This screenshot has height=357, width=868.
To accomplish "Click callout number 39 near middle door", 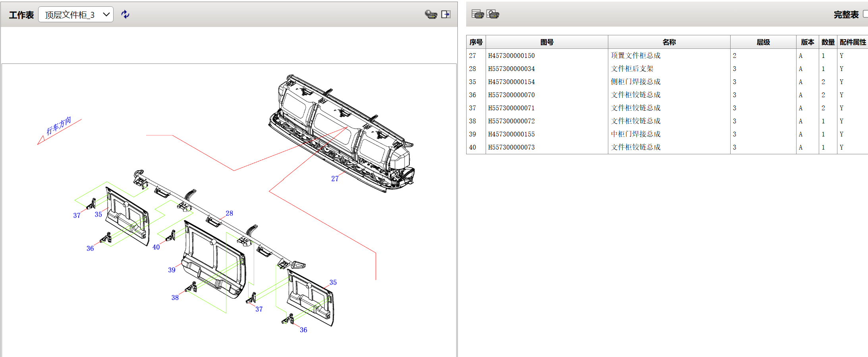I will (172, 270).
